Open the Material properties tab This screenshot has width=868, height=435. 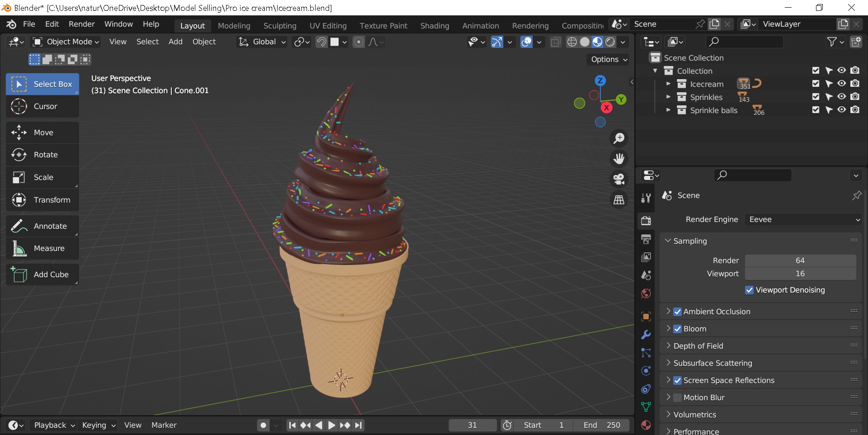[646, 425]
